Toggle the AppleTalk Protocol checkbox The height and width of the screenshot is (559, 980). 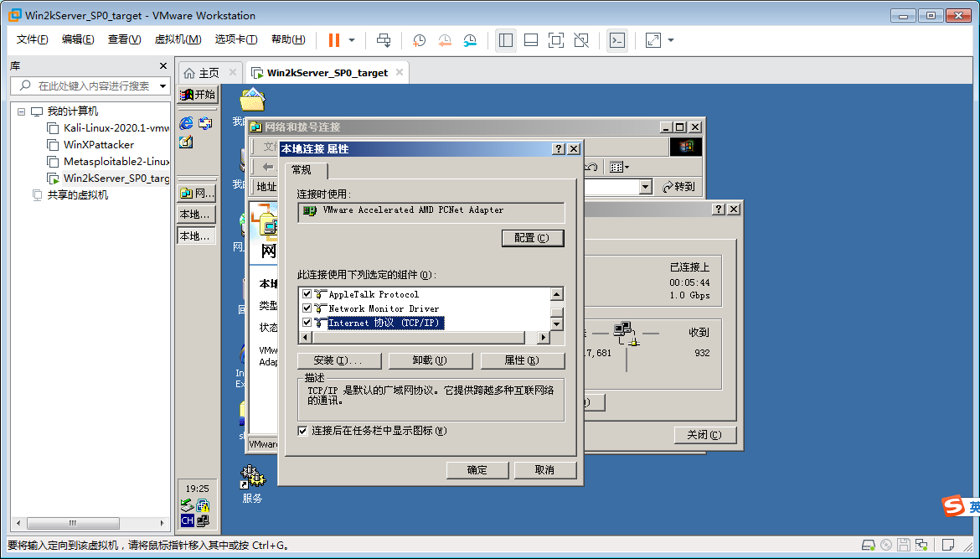[x=307, y=294]
